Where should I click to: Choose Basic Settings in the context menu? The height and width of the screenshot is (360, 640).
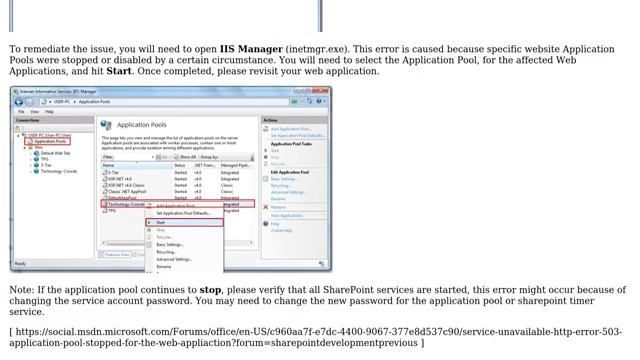(x=184, y=244)
